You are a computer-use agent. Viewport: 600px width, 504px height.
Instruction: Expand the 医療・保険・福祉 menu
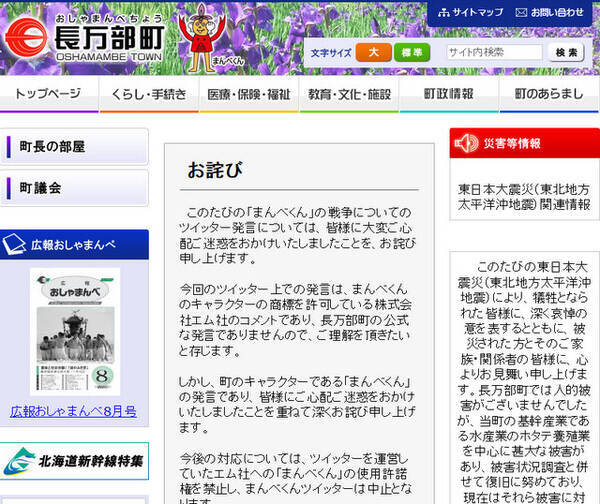coord(248,94)
